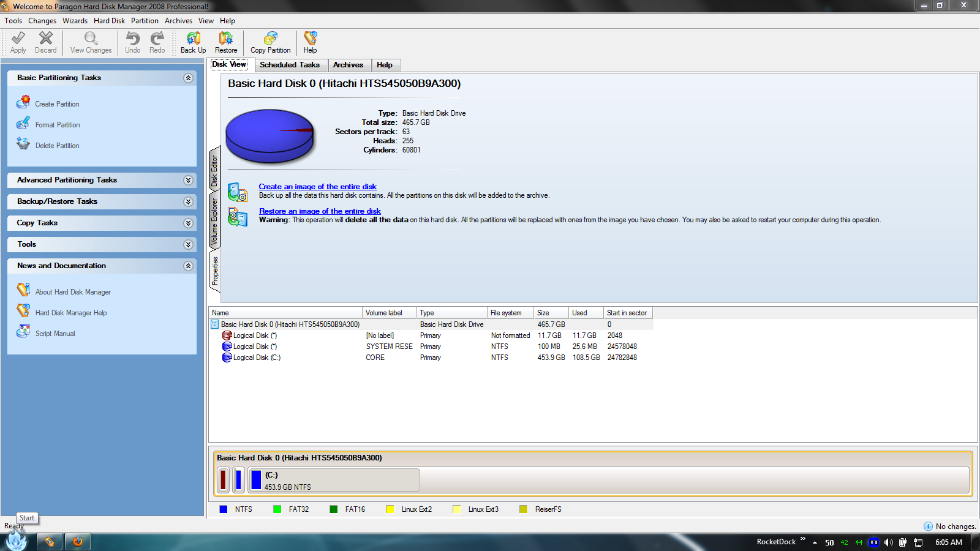Click the Delete Partition task icon
This screenshot has width=980, height=551.
[x=23, y=144]
